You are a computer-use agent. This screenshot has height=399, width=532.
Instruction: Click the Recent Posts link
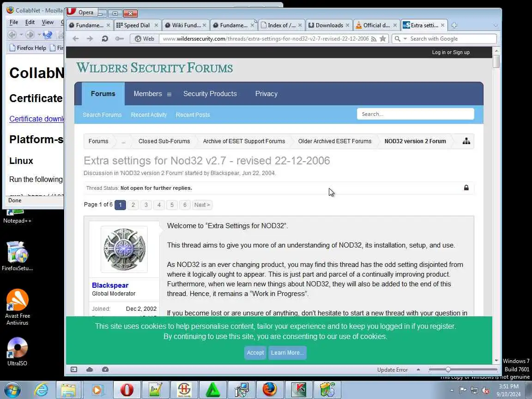point(193,115)
